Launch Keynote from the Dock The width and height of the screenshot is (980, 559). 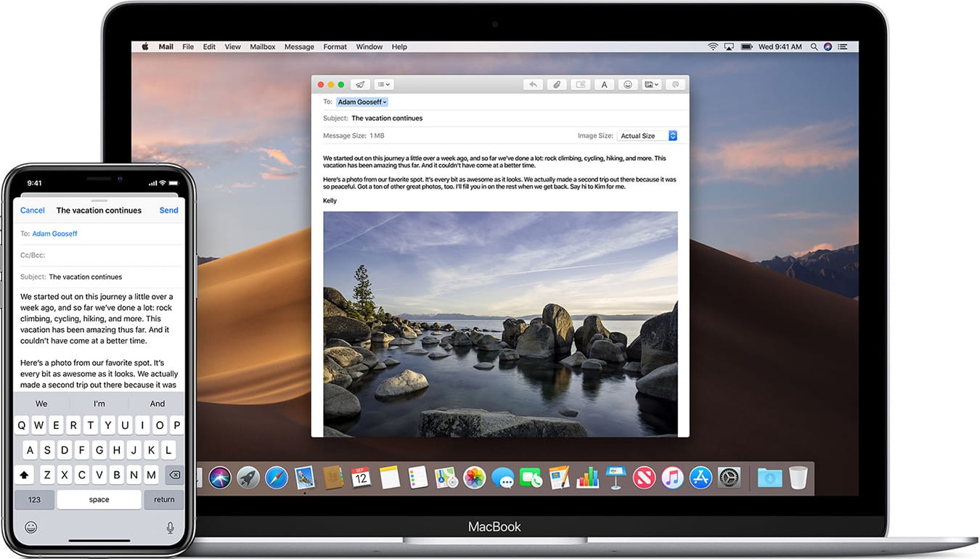coord(615,478)
